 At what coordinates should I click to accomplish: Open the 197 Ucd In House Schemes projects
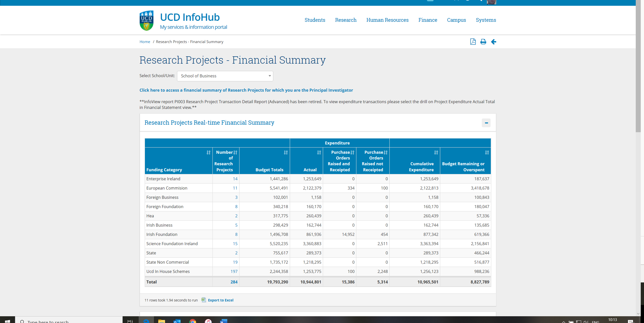click(234, 271)
